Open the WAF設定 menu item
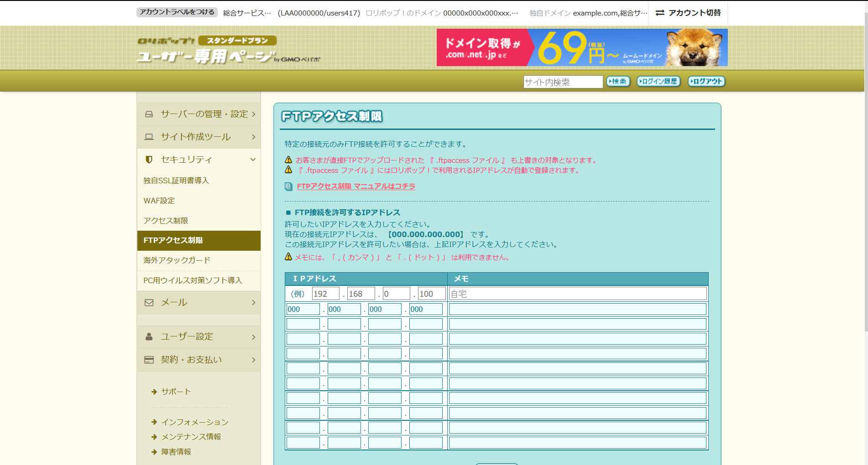This screenshot has width=868, height=465. click(159, 201)
